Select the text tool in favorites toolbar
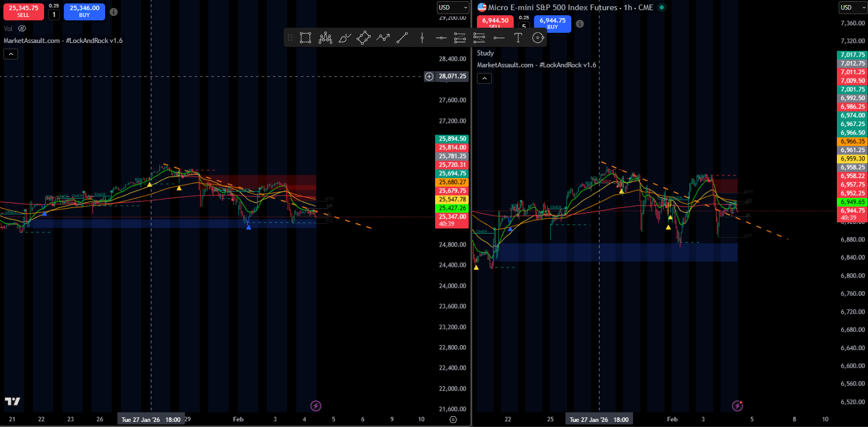Image resolution: width=868 pixels, height=427 pixels. coord(518,38)
